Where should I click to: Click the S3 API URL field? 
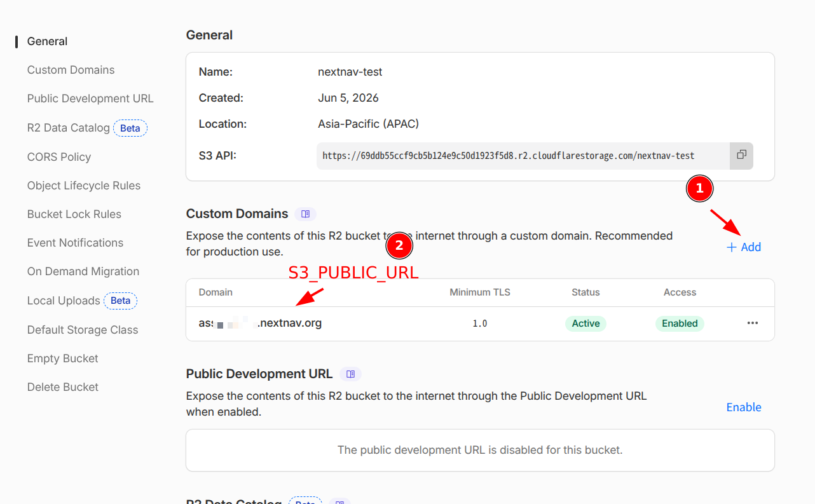pyautogui.click(x=523, y=156)
